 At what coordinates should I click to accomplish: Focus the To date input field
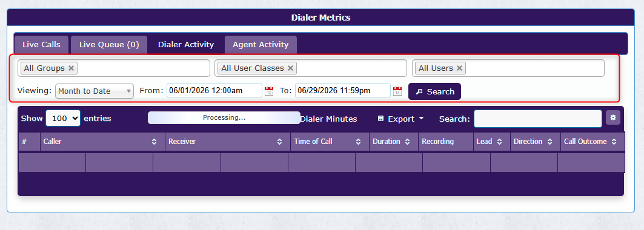(x=343, y=91)
